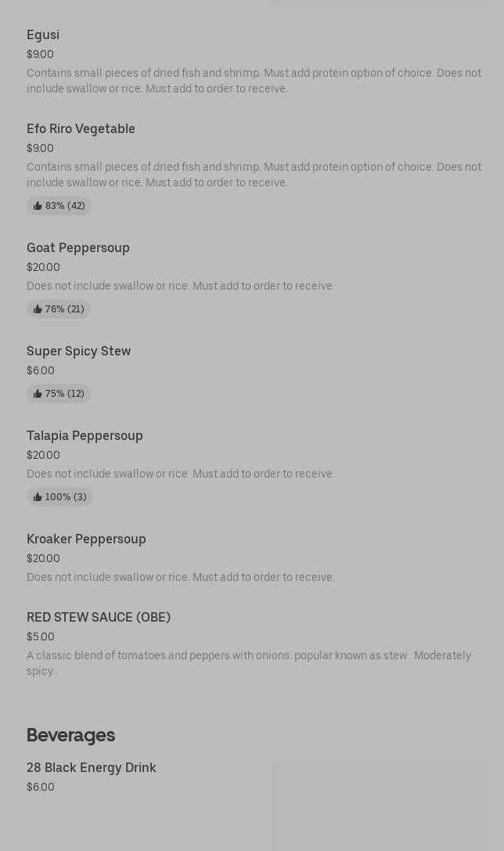This screenshot has width=504, height=851.
Task: Click thumbs-up icon on Super Spicy Stew
Action: coord(38,394)
